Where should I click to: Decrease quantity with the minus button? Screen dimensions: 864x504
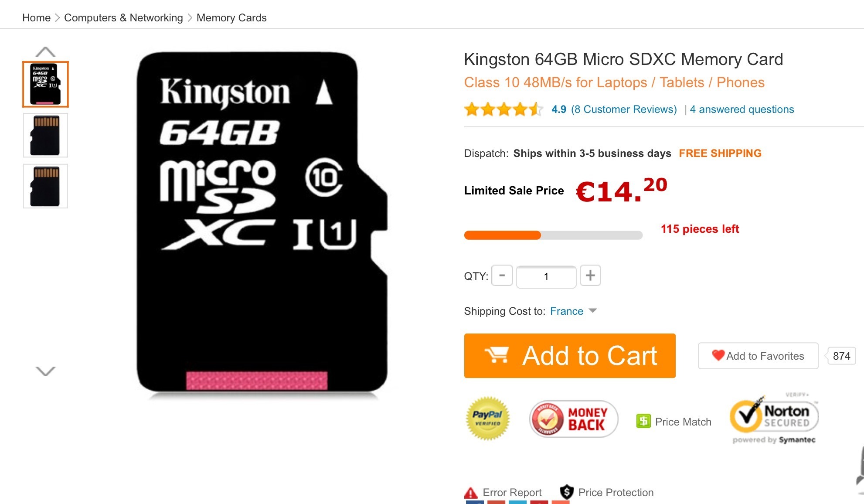click(x=502, y=276)
